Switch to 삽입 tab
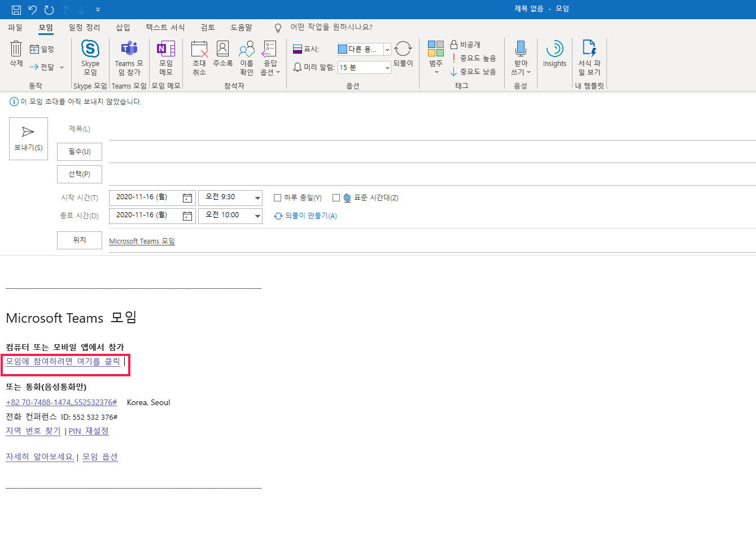 [123, 27]
